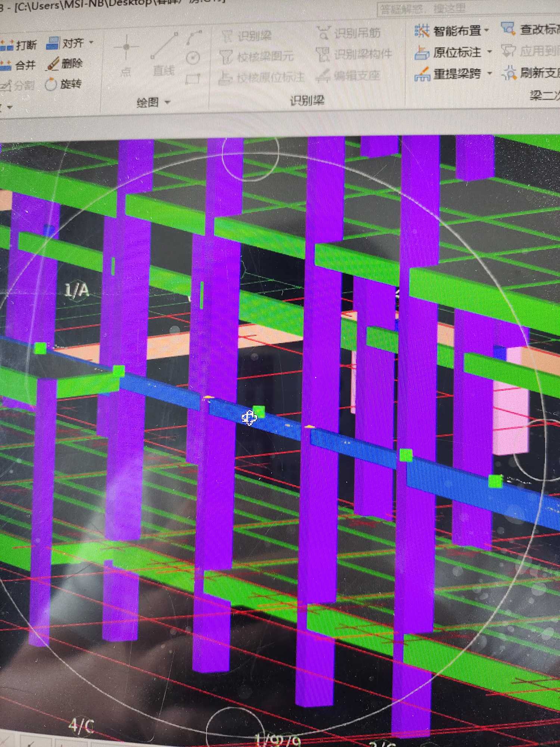Screen dimensions: 560x747
Task: Click the 原位标注 button
Action: 448,52
